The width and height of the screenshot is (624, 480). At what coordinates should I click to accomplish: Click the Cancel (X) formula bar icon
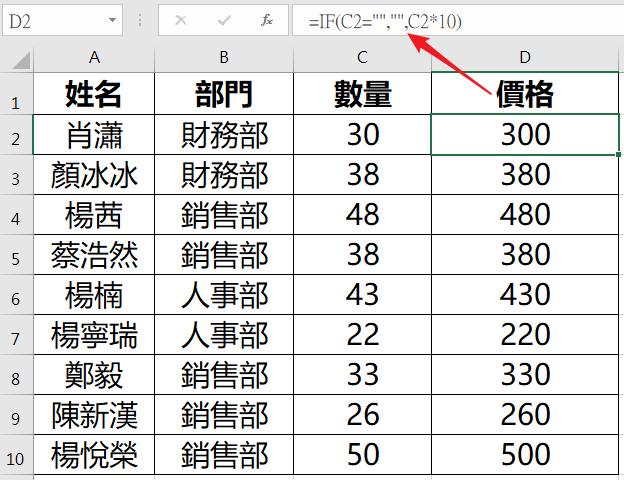click(181, 20)
